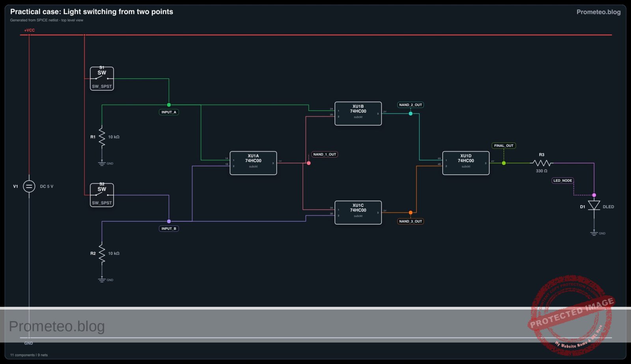Click the NAND_1_OUT net label

[325, 154]
